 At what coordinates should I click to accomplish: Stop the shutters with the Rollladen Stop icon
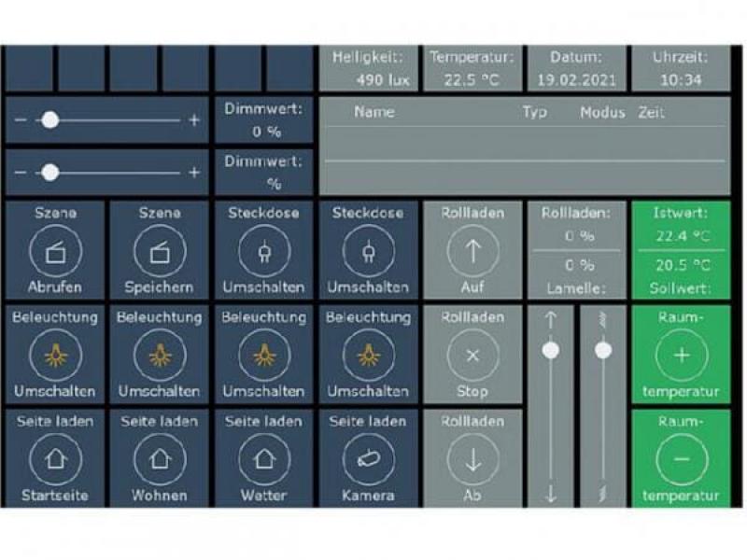coord(473,354)
